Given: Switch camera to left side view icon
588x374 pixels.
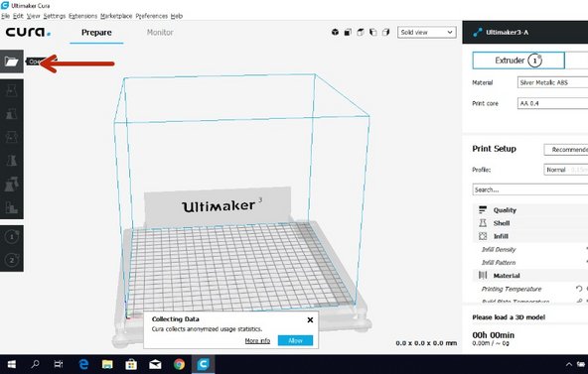Looking at the screenshot, I should (373, 32).
